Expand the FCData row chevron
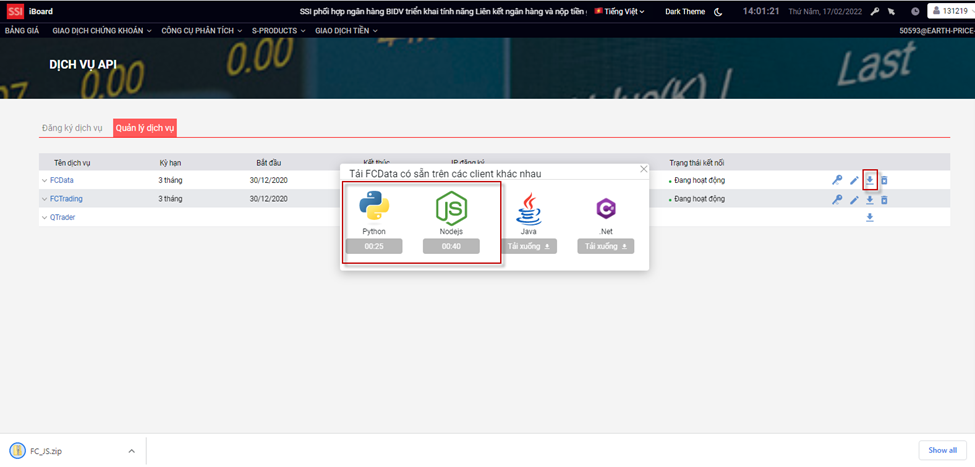 (44, 180)
